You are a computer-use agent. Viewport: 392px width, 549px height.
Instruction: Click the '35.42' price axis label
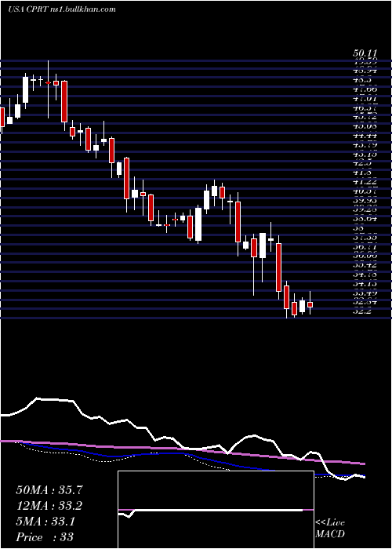point(365,265)
